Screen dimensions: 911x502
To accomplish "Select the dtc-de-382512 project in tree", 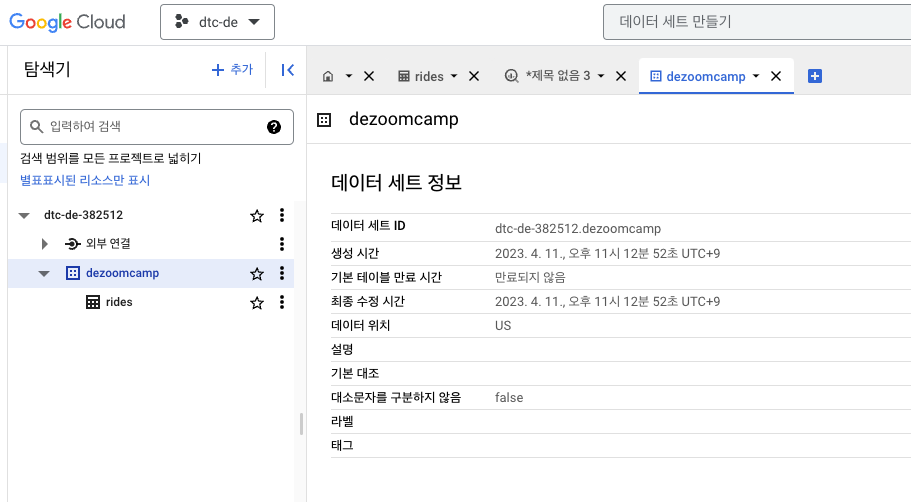I will (x=84, y=215).
